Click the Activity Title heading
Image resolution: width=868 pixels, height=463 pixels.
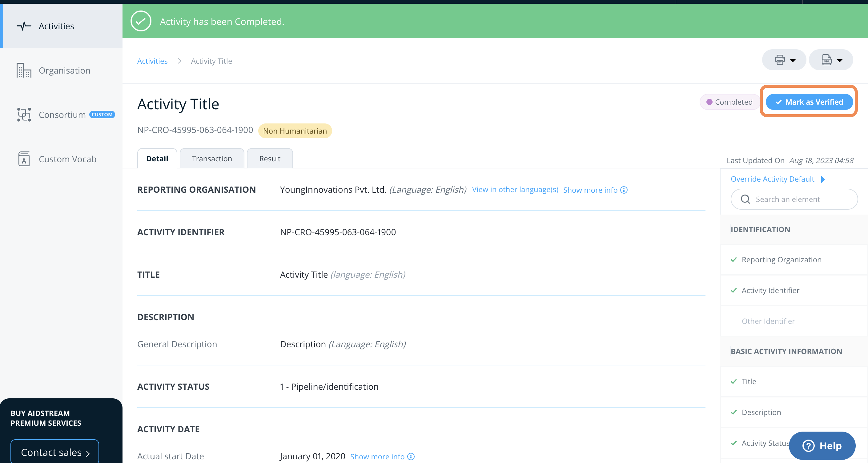178,103
